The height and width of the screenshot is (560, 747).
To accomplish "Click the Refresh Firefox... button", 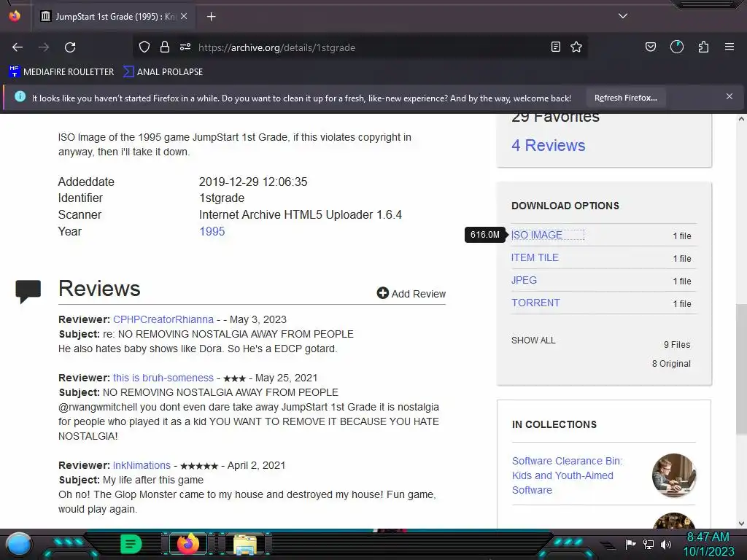I will pos(625,98).
